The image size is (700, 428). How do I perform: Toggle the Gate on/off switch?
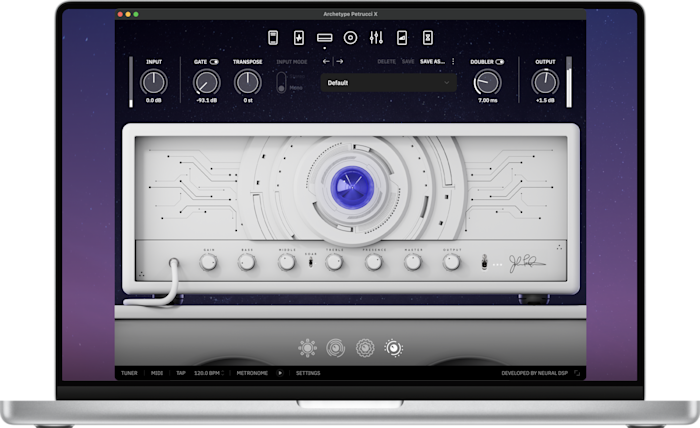(214, 62)
